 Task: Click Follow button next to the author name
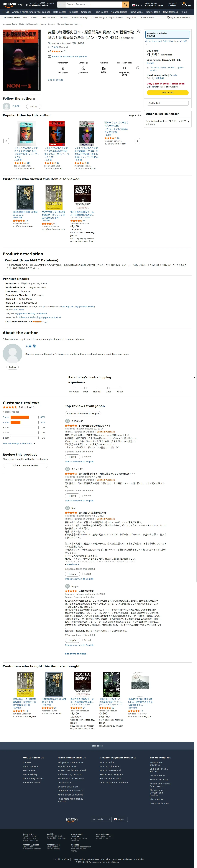(34, 107)
